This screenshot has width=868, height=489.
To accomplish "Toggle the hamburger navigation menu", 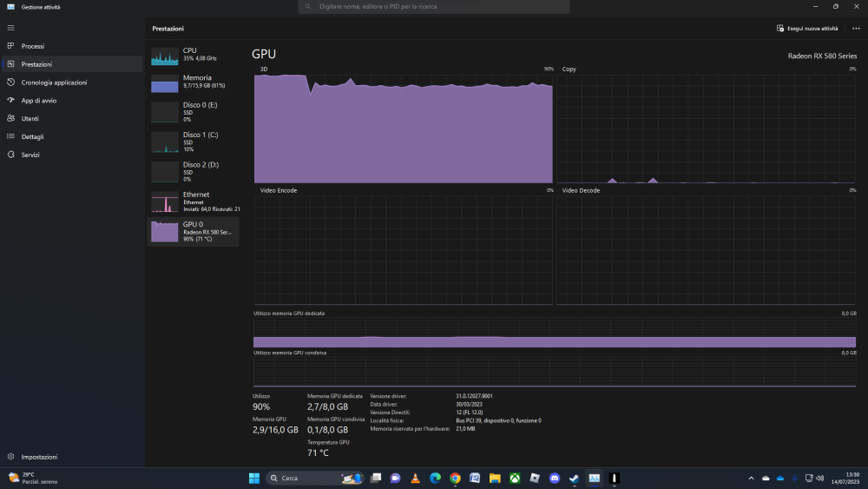I will click(10, 28).
